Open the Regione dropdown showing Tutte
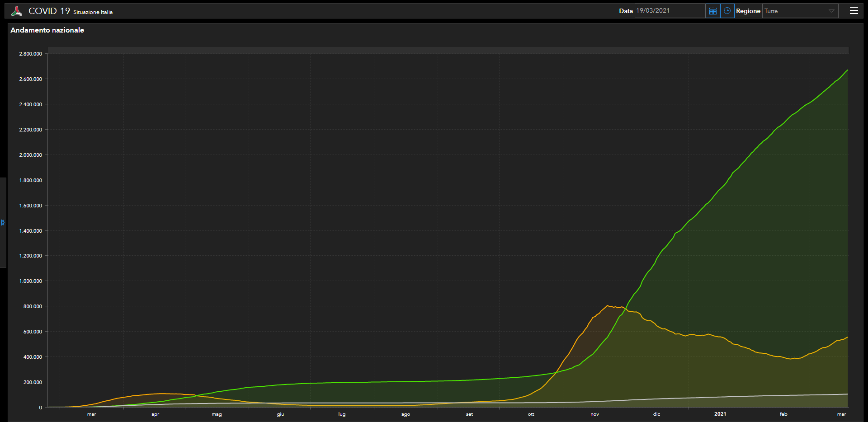The width and height of the screenshot is (868, 422). click(x=800, y=11)
